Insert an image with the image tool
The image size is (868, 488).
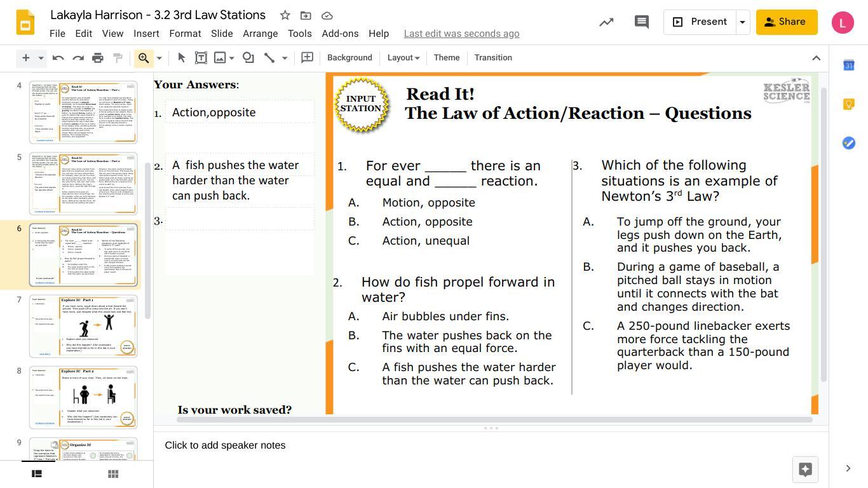[220, 58]
